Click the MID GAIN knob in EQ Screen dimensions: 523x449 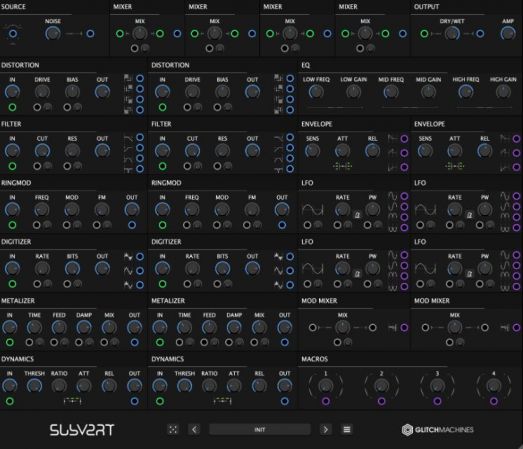coord(428,92)
